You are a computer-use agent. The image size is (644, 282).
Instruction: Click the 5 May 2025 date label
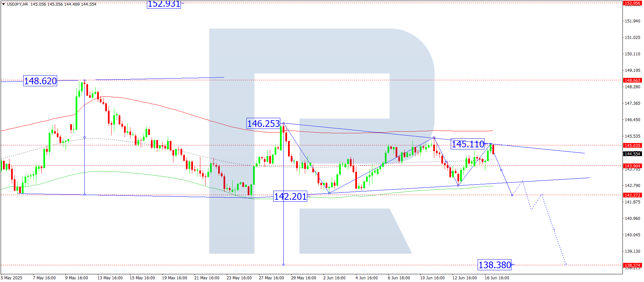pos(12,278)
